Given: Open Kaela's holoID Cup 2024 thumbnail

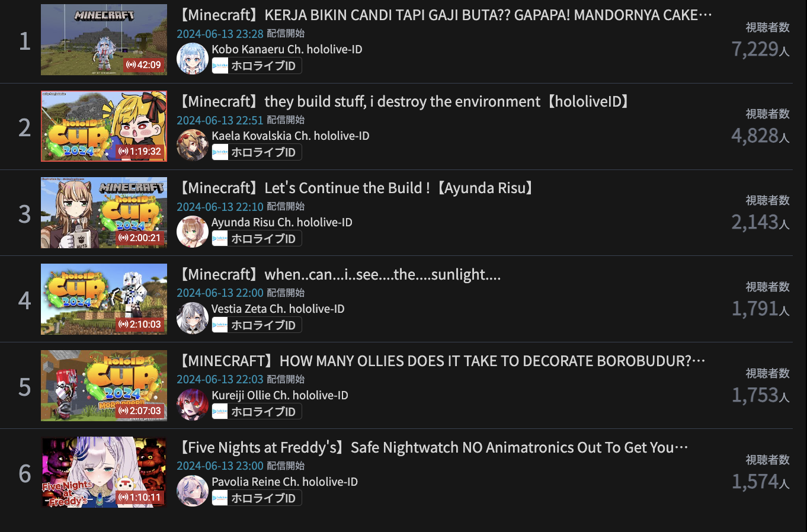Looking at the screenshot, I should click(104, 126).
